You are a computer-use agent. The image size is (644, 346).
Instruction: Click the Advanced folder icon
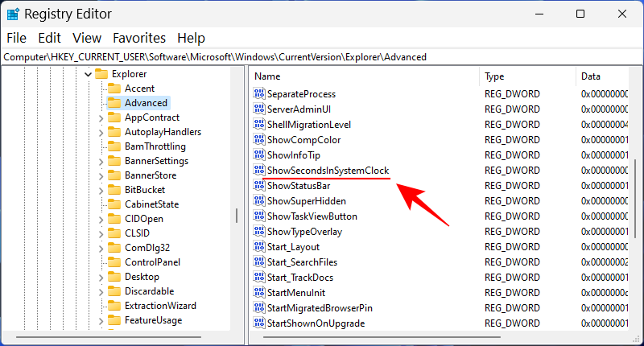point(114,103)
